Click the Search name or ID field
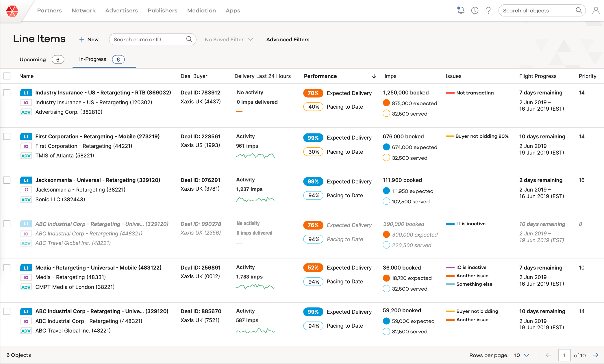 coord(153,39)
